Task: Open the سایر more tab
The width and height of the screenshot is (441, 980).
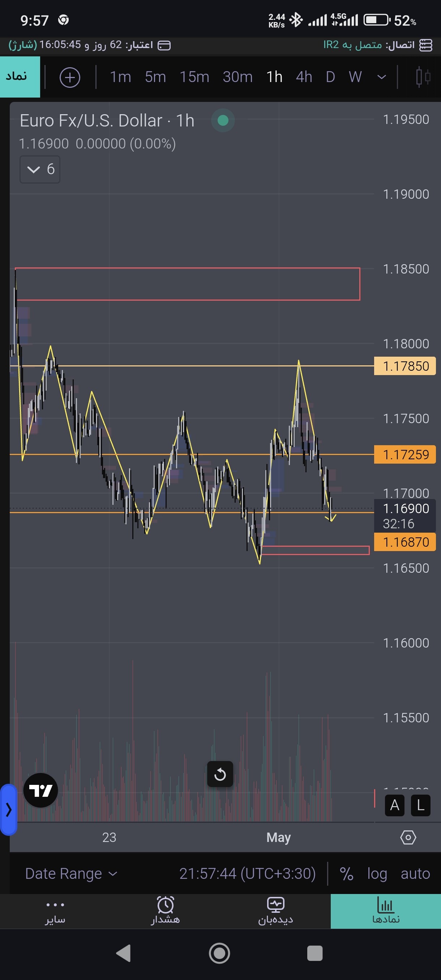Action: pyautogui.click(x=55, y=911)
